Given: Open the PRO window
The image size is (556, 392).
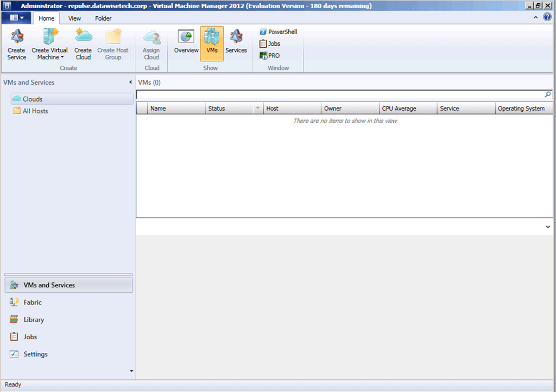Looking at the screenshot, I should 269,55.
